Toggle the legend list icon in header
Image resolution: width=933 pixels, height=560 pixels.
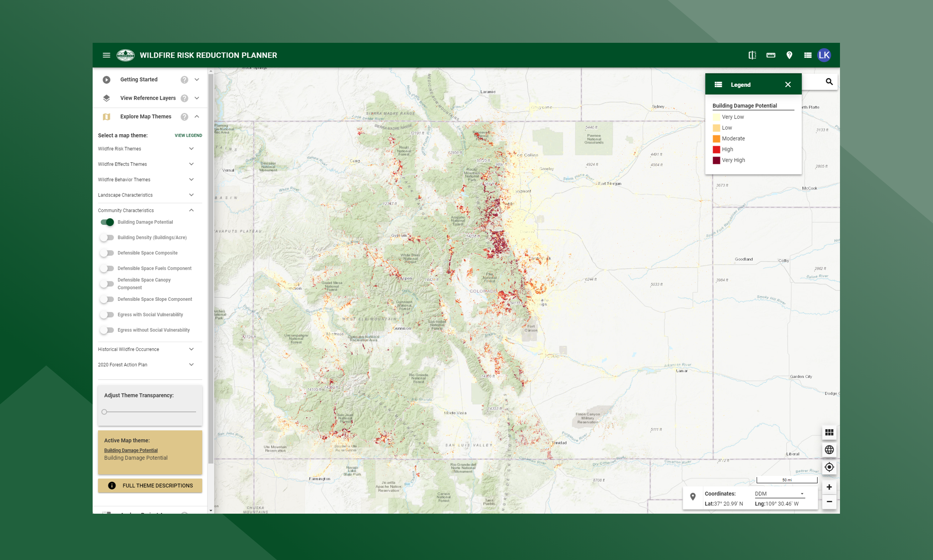808,55
